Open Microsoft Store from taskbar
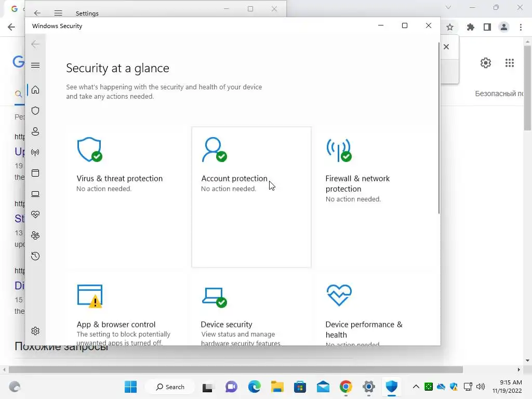Screen dimensions: 532x399 pos(300,387)
